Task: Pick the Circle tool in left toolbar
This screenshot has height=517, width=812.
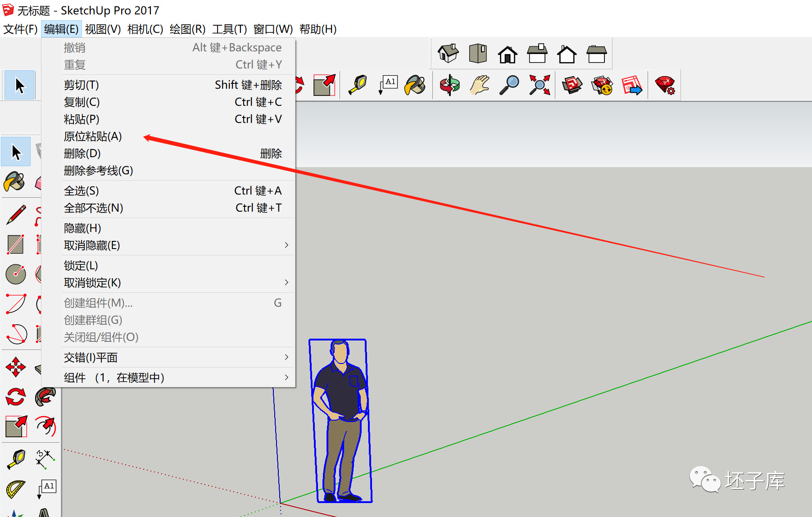Action: click(16, 274)
